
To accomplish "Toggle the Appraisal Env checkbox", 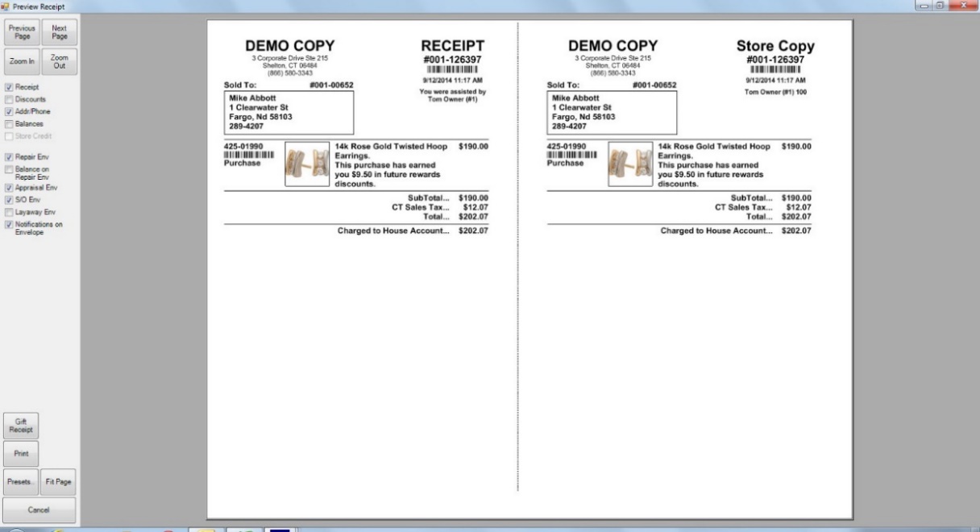I will pyautogui.click(x=9, y=187).
